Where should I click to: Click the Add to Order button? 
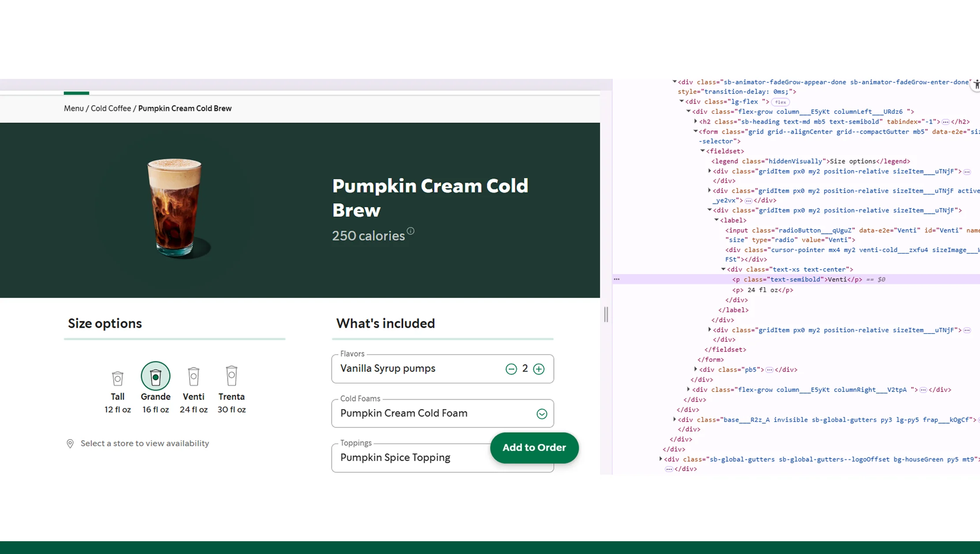coord(534,448)
